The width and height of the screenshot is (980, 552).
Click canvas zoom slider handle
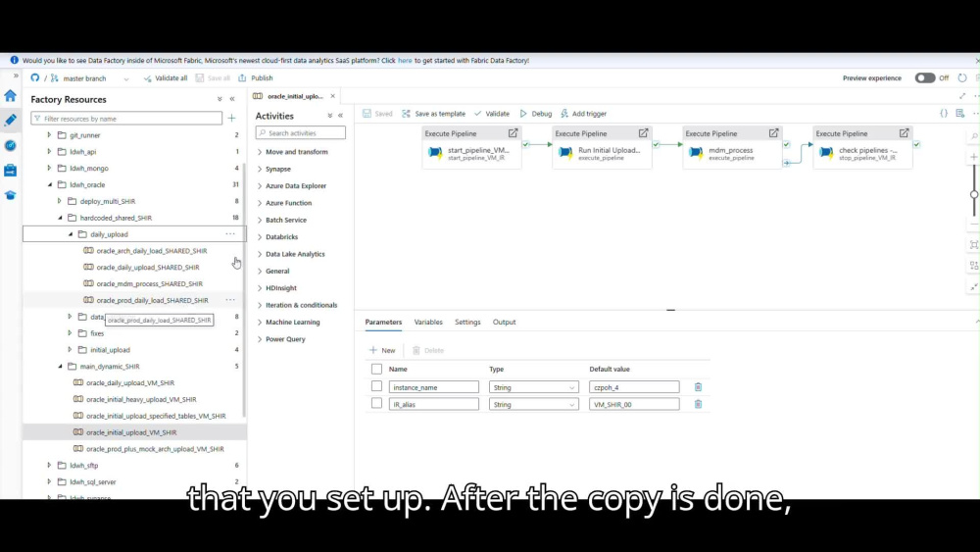click(x=974, y=194)
